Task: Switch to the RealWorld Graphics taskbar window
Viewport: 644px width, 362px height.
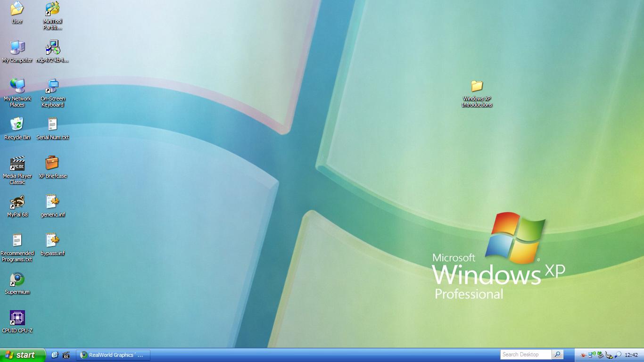Action: pyautogui.click(x=113, y=355)
